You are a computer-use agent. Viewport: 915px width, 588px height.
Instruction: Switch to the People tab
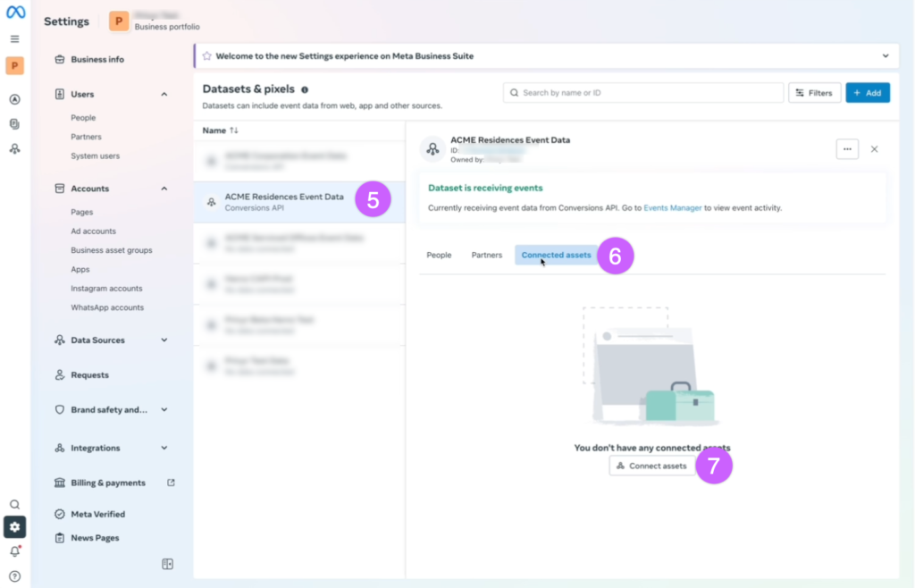[x=439, y=255]
